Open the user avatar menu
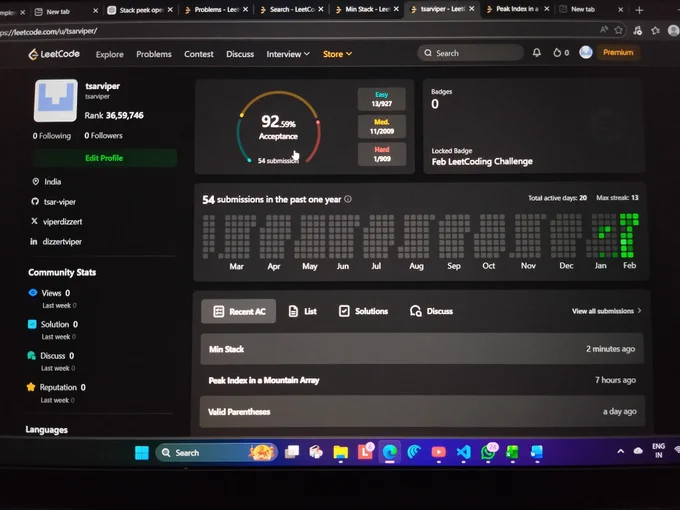Image resolution: width=680 pixels, height=510 pixels. (585, 52)
